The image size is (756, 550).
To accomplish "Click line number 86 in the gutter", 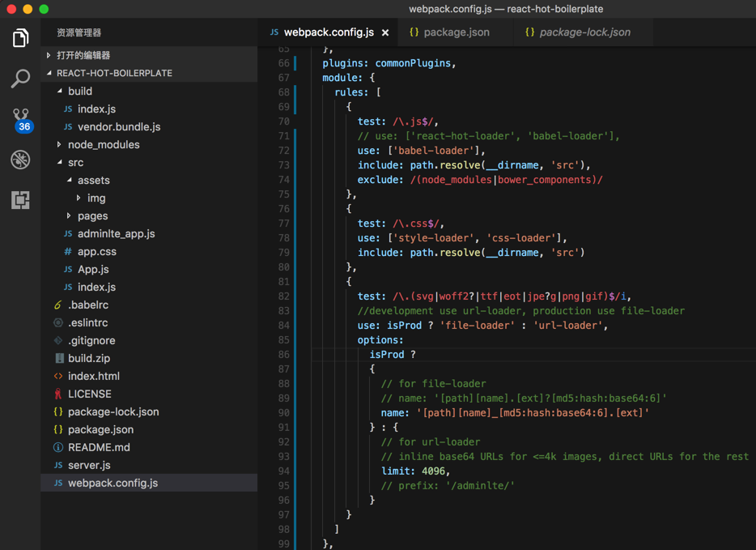I will click(x=283, y=354).
